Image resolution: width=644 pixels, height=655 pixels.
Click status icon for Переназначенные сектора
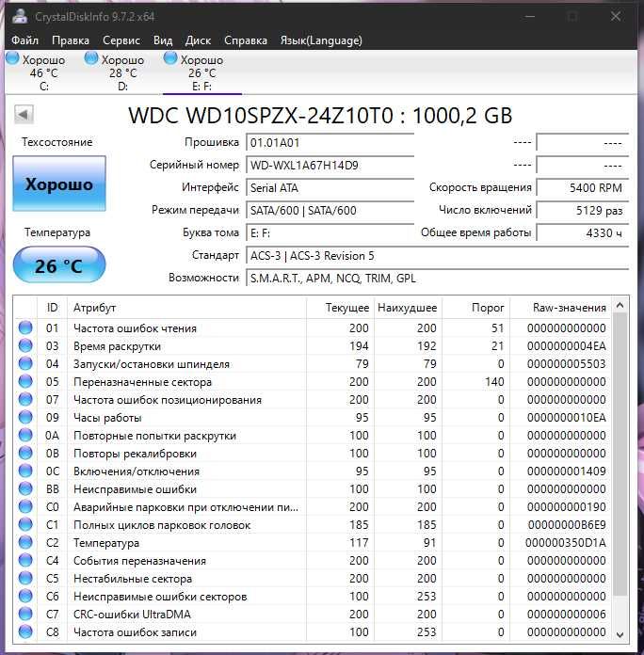[25, 381]
